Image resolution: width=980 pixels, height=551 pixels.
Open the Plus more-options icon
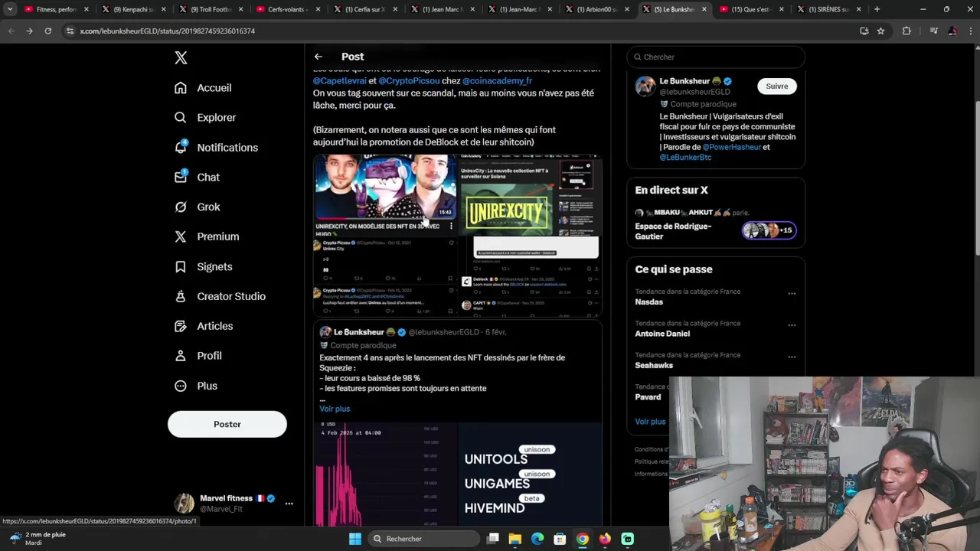pyautogui.click(x=181, y=386)
